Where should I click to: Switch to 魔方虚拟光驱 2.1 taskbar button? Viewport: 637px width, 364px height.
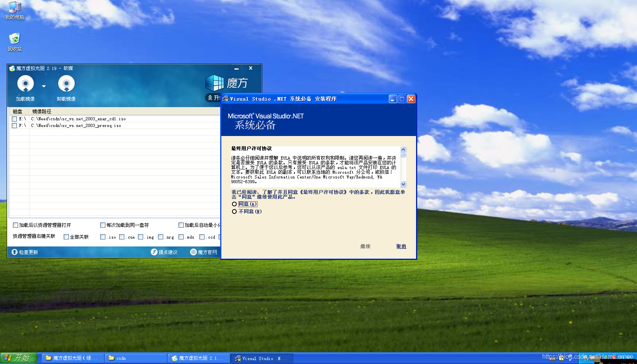199,358
